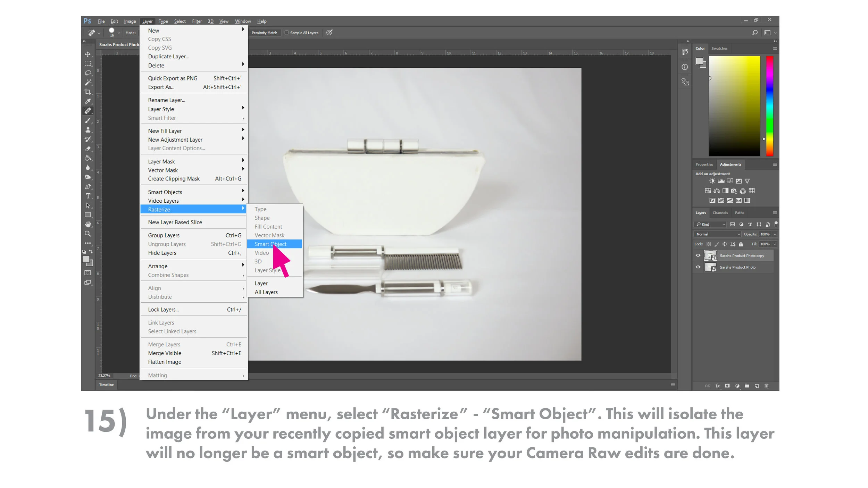Open the Info panel icon

(x=685, y=67)
